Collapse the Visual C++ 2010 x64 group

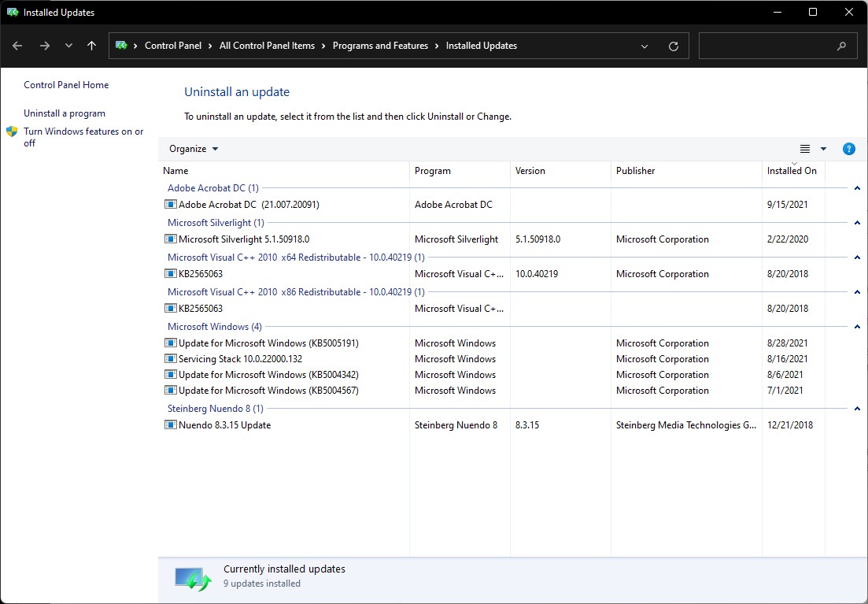coord(857,258)
